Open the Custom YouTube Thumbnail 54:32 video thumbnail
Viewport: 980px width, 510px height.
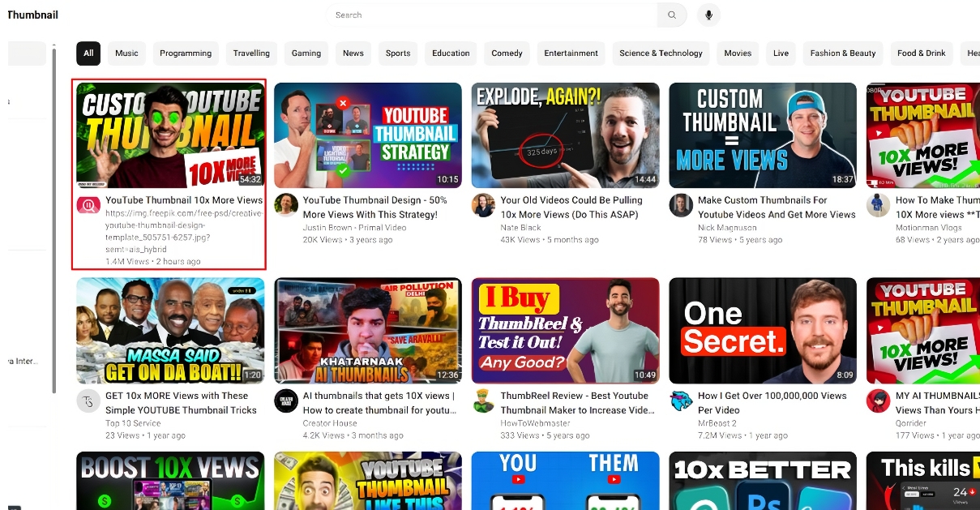(170, 135)
